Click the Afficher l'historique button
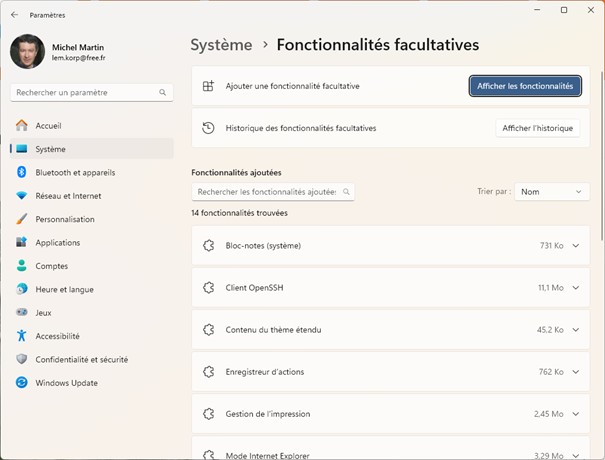605x460 pixels. 537,128
